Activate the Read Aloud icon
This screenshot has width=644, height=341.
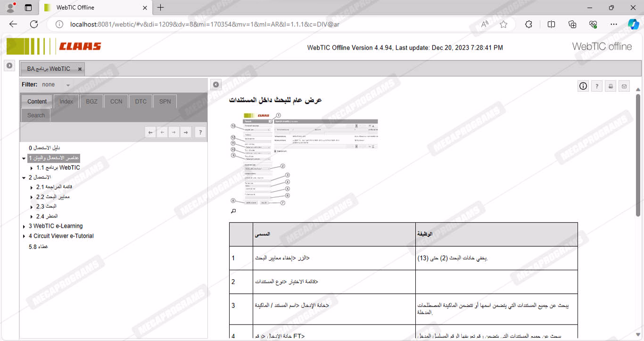coord(485,25)
